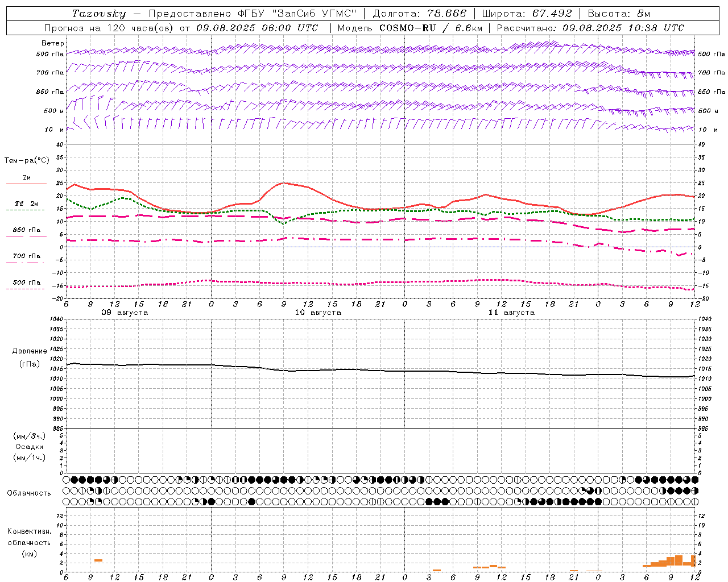Click the '11 августа' date label

511,313
